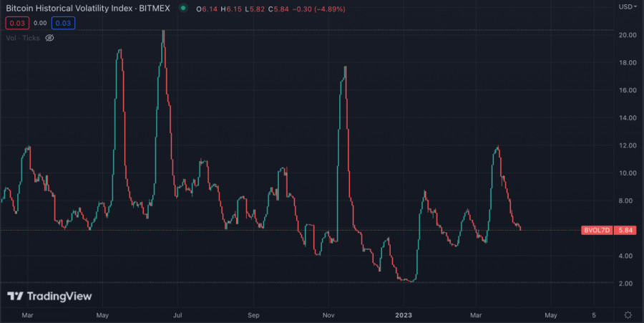
Task: Click the Bitcoin Historical Volatility Index title
Action: [87, 8]
